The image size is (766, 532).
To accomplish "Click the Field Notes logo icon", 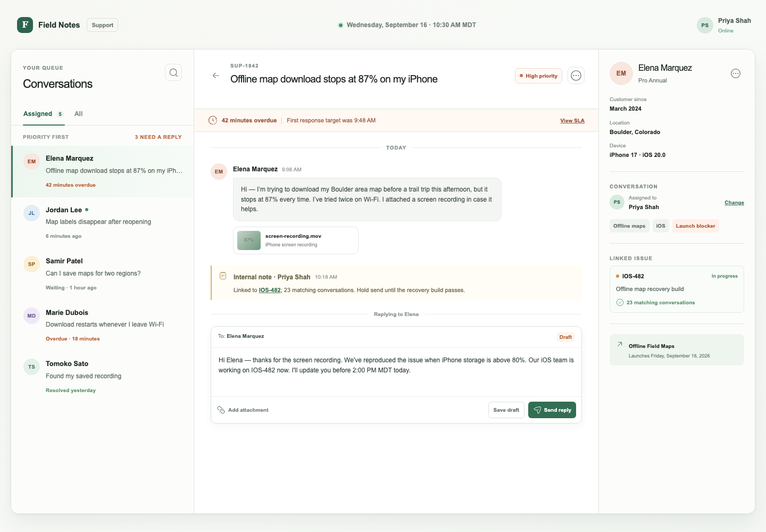I will pyautogui.click(x=25, y=25).
